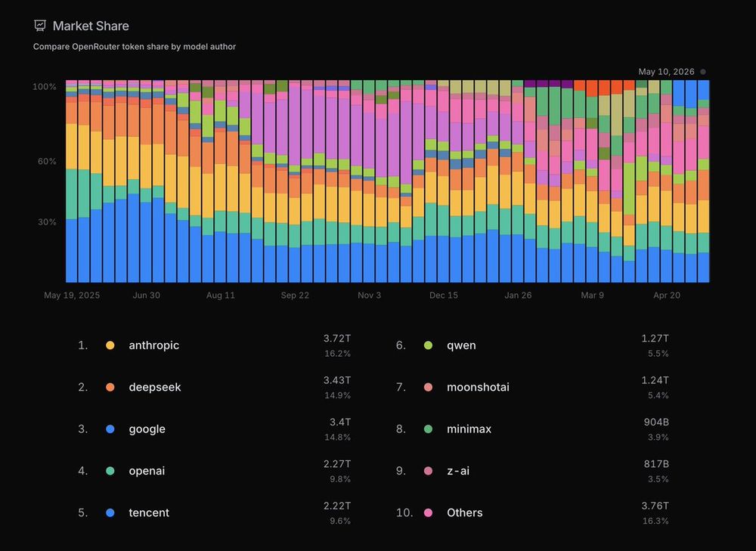The height and width of the screenshot is (551, 756).
Task: Click the chart bar above May 19, 2025
Action: [72, 181]
